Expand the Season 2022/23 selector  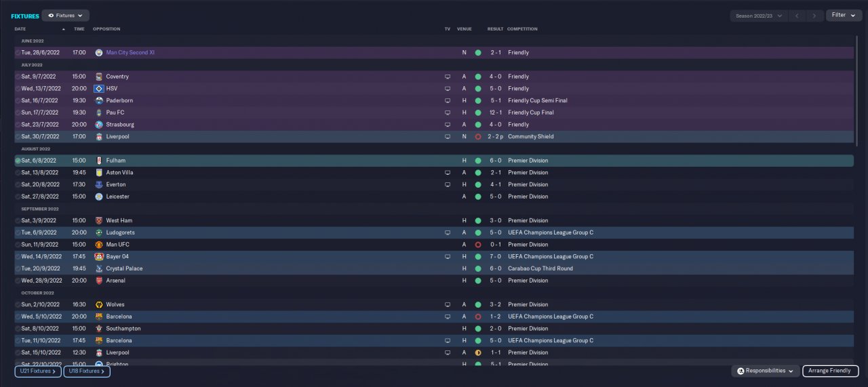pos(758,15)
